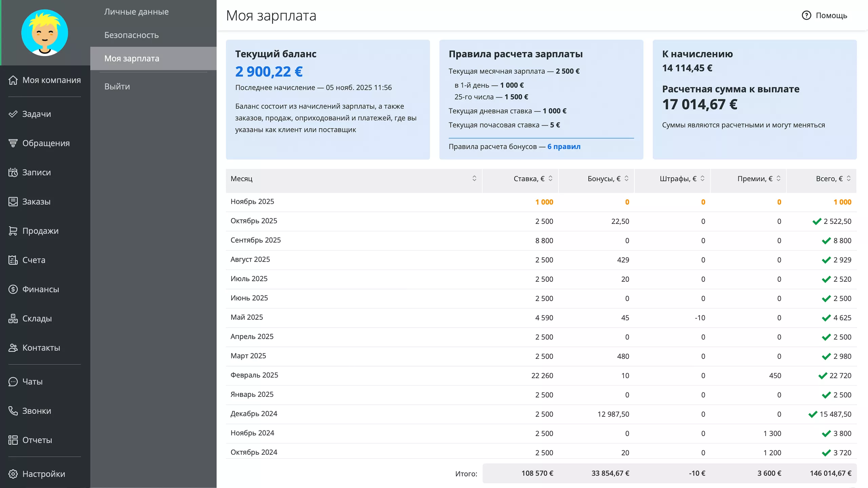The height and width of the screenshot is (488, 868).
Task: Open Tasks via checkmark icon in sidebar
Action: coord(13,114)
